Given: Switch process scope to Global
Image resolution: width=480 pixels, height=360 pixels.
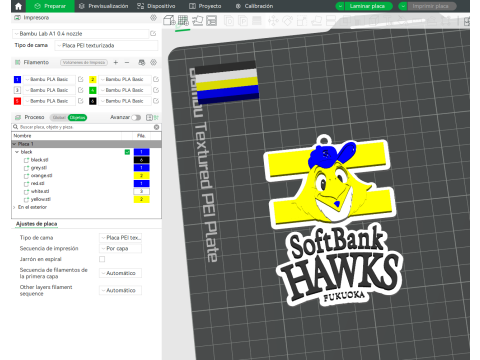Looking at the screenshot, I should click(x=59, y=117).
